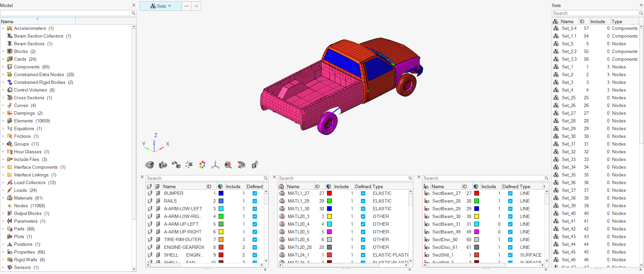Expand the Components node in Model tree

point(3,67)
